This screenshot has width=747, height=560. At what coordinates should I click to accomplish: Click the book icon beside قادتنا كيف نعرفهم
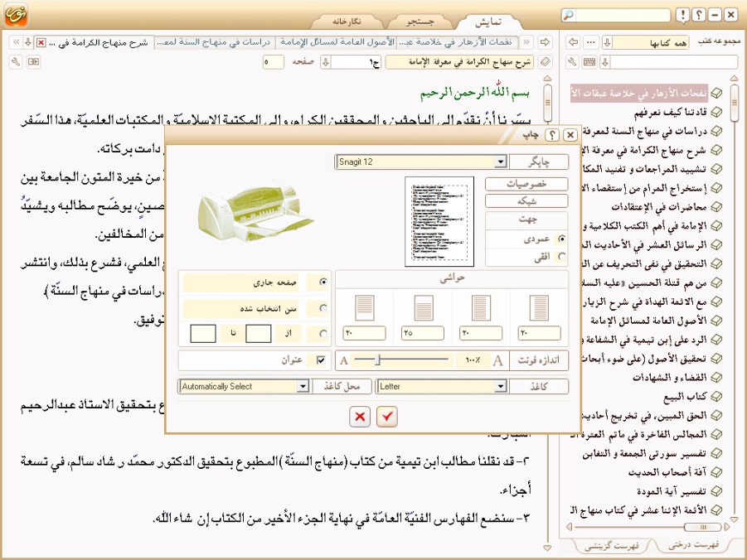(716, 113)
